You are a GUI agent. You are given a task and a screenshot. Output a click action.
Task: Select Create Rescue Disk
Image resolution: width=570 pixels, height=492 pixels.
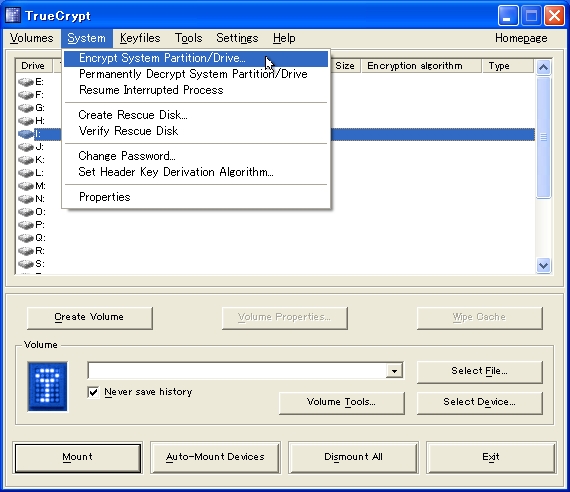pos(196,115)
